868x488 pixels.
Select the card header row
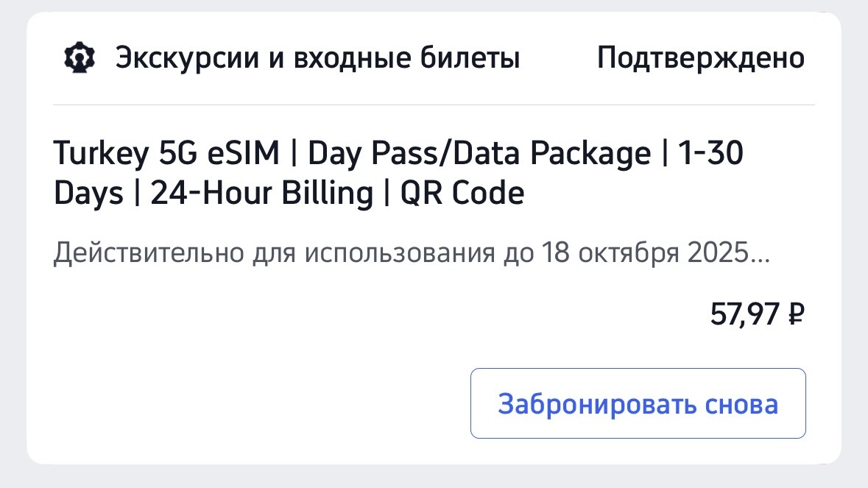tap(434, 56)
